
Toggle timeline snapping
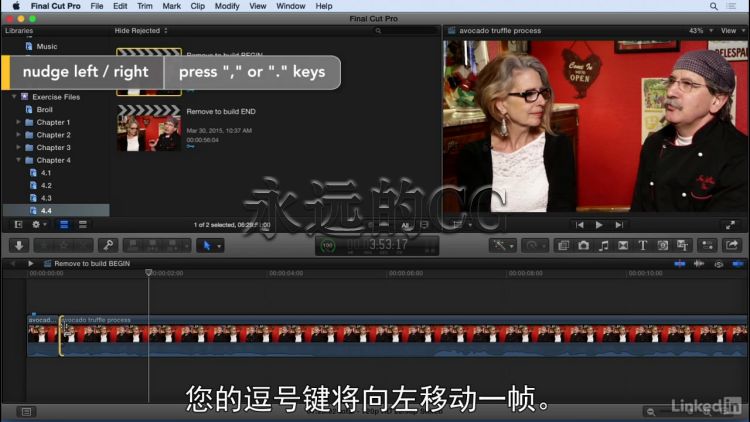point(738,264)
